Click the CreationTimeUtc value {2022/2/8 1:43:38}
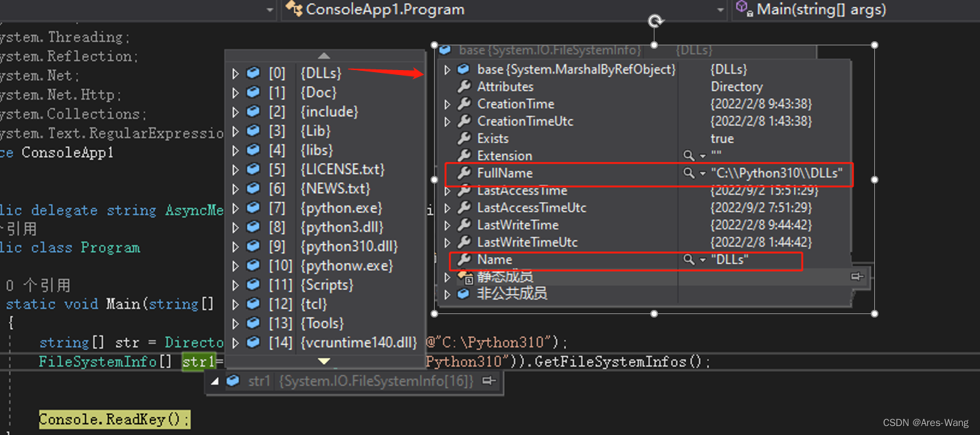The height and width of the screenshot is (435, 980). (761, 121)
